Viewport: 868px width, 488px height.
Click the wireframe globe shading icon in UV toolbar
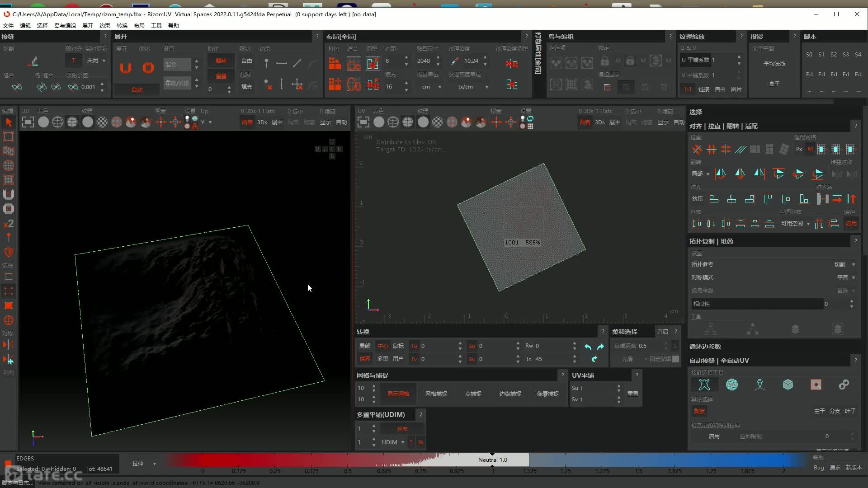pos(393,122)
